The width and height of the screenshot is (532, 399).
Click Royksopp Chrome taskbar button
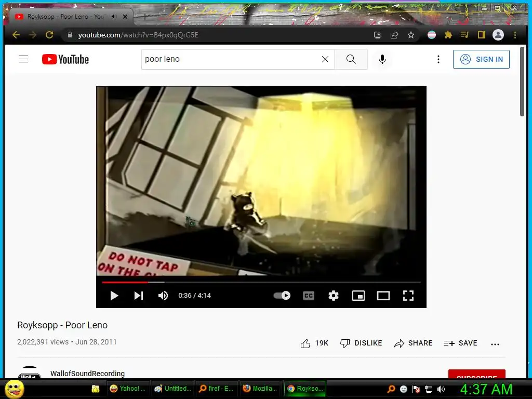pos(305,389)
